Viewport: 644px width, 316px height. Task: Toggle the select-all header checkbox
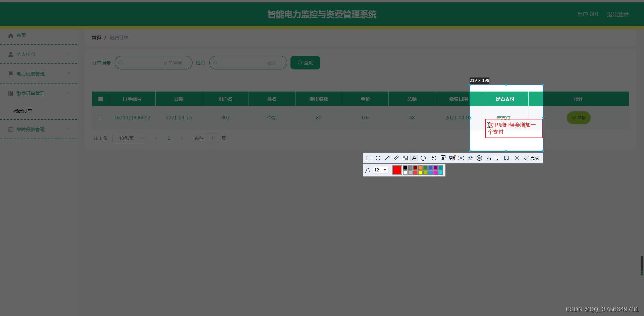(101, 99)
